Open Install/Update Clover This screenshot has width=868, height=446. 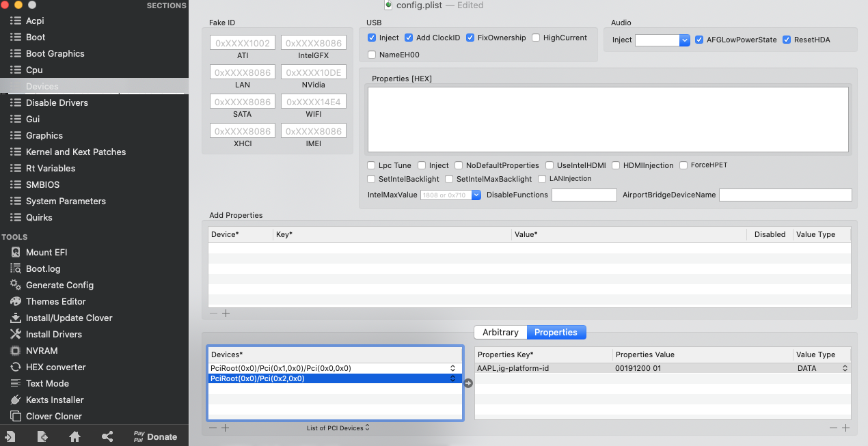(68, 318)
